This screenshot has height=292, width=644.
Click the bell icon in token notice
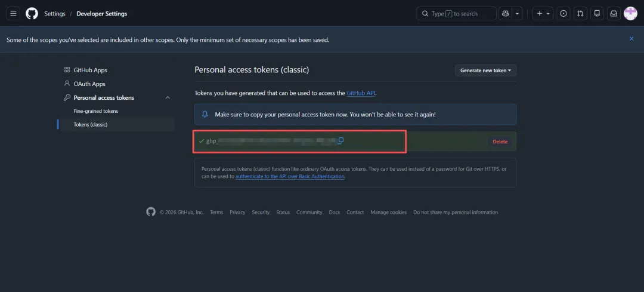pyautogui.click(x=205, y=114)
